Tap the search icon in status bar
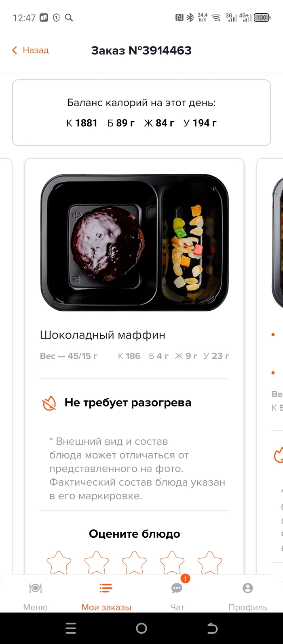The width and height of the screenshot is (283, 644). [69, 17]
